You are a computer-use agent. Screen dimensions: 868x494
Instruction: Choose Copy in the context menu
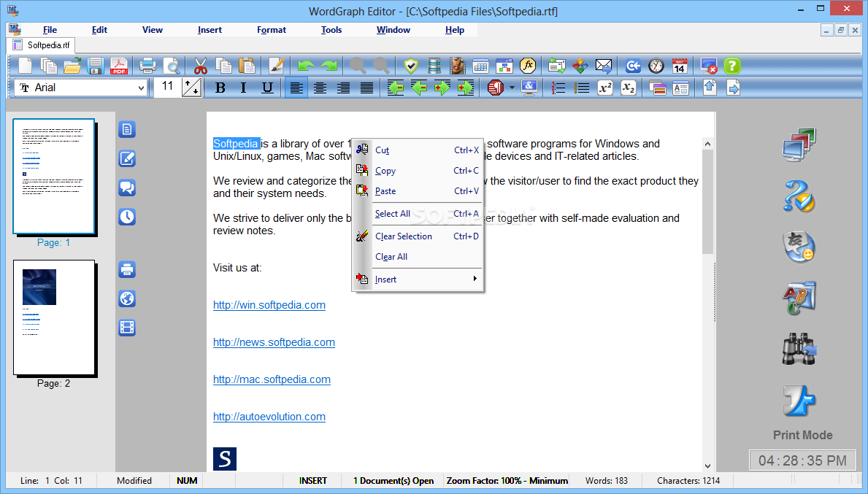point(418,171)
